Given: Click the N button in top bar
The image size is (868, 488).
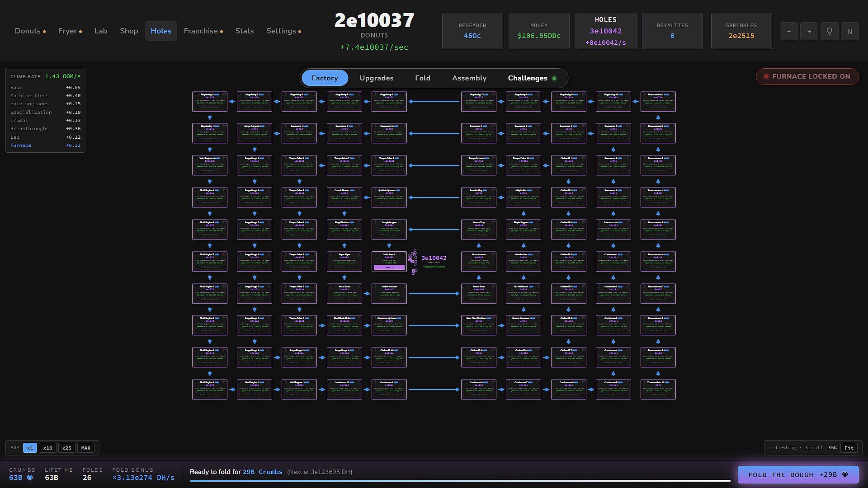Looking at the screenshot, I should click(849, 31).
